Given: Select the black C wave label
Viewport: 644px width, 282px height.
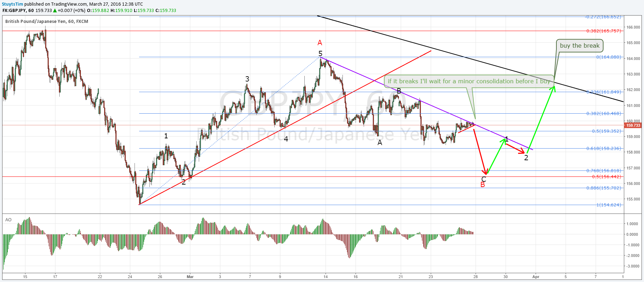Looking at the screenshot, I should pyautogui.click(x=484, y=179).
